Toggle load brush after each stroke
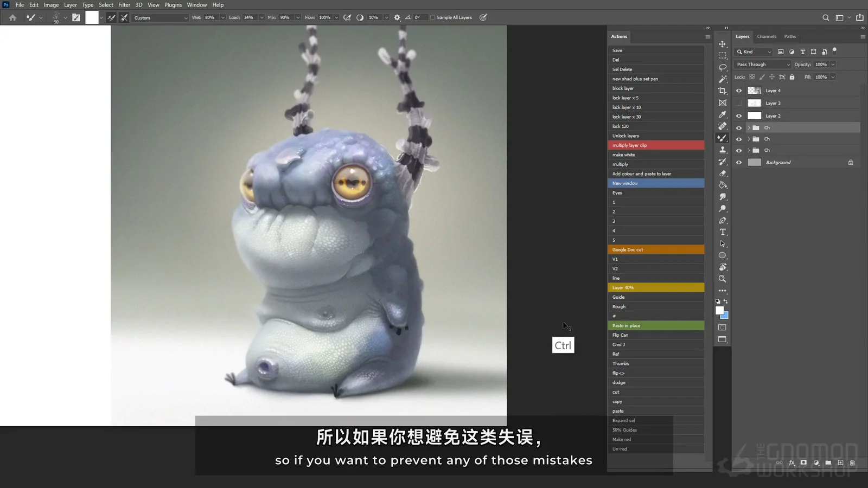Image resolution: width=868 pixels, height=488 pixels. coord(111,17)
